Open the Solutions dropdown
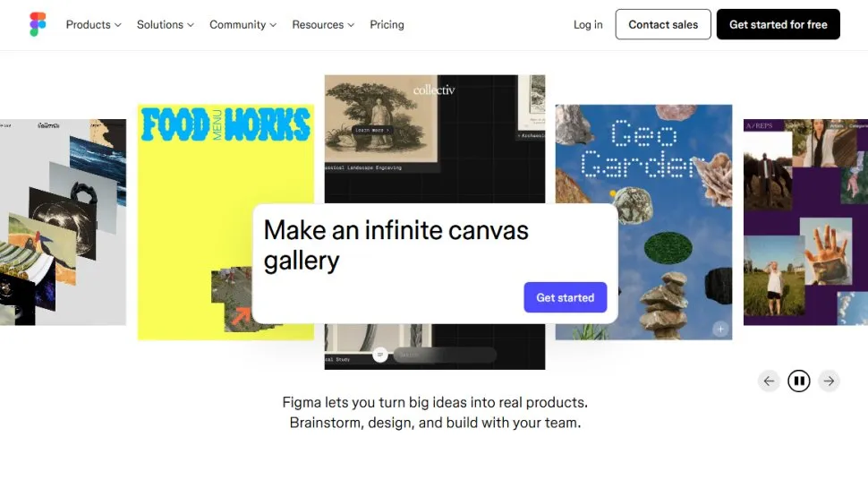The width and height of the screenshot is (868, 488). point(165,25)
